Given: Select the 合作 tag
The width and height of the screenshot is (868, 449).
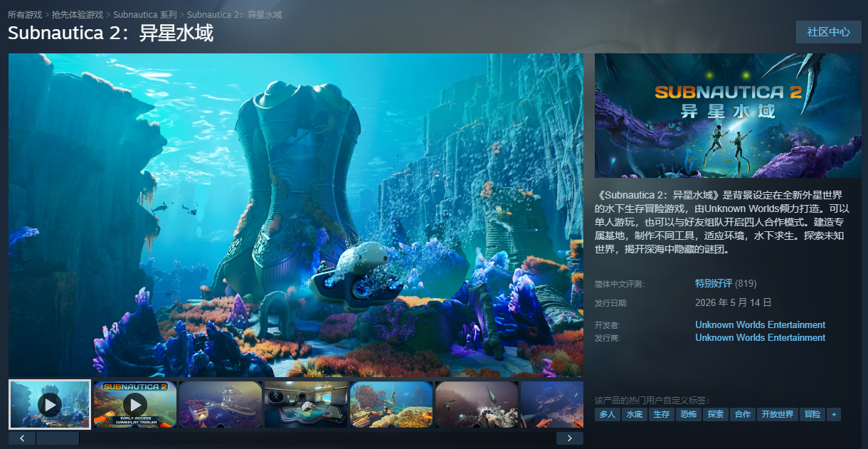Looking at the screenshot, I should tap(743, 414).
